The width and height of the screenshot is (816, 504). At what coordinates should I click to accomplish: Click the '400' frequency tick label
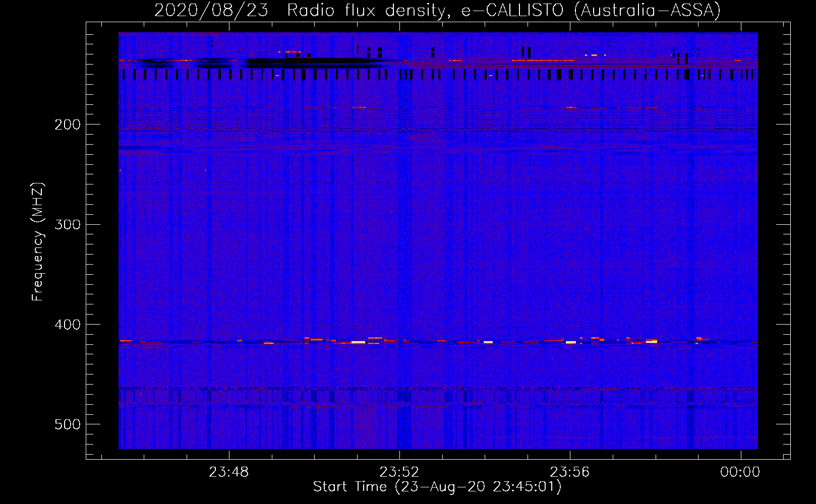[x=68, y=325]
